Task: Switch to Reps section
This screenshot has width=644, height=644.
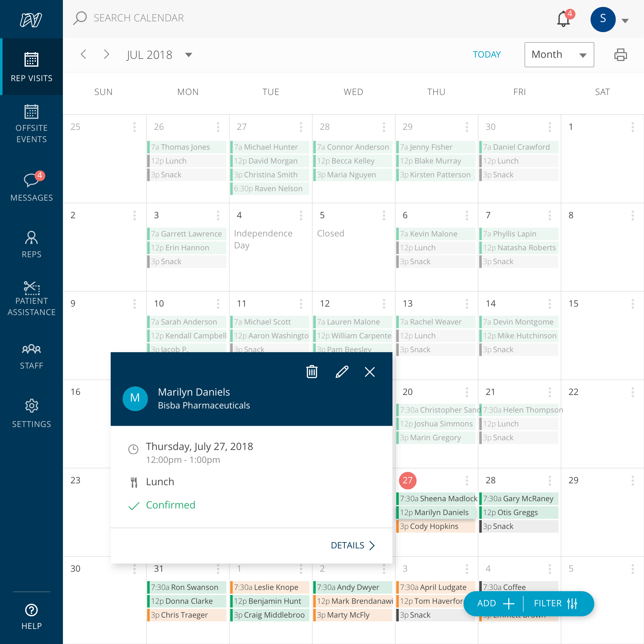Action: point(31,244)
